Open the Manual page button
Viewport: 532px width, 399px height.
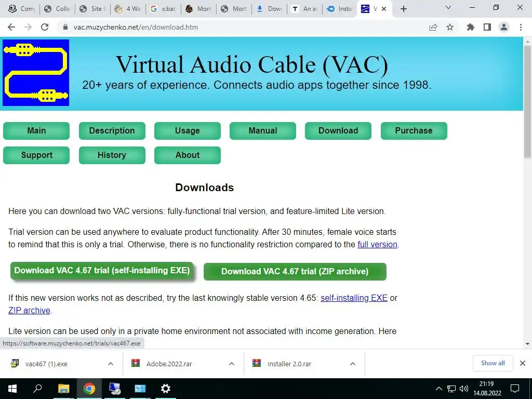(x=262, y=130)
